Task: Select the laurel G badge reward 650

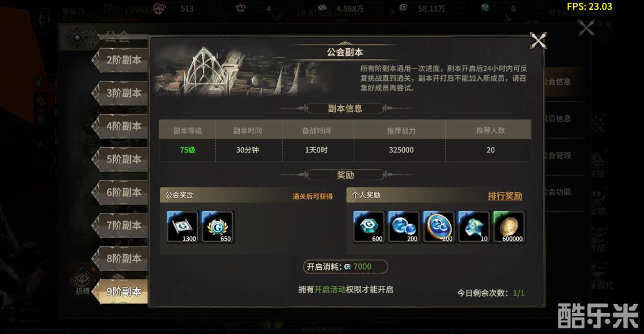Action: [x=218, y=227]
